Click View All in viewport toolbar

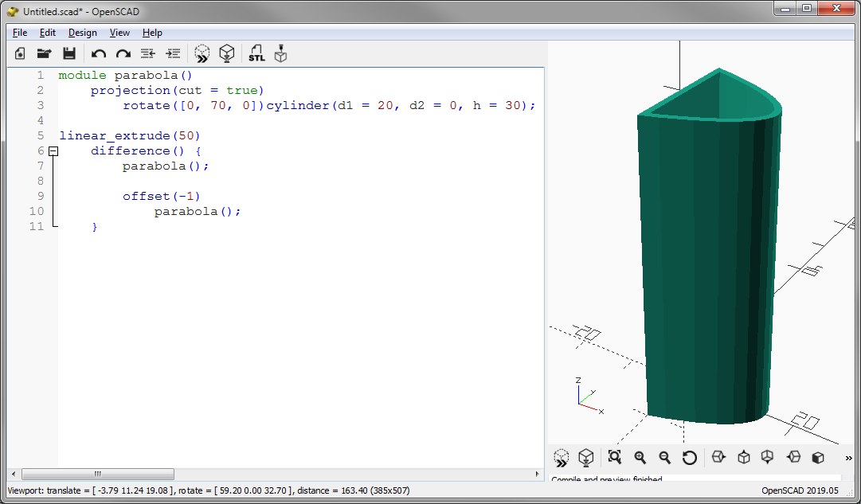click(614, 457)
